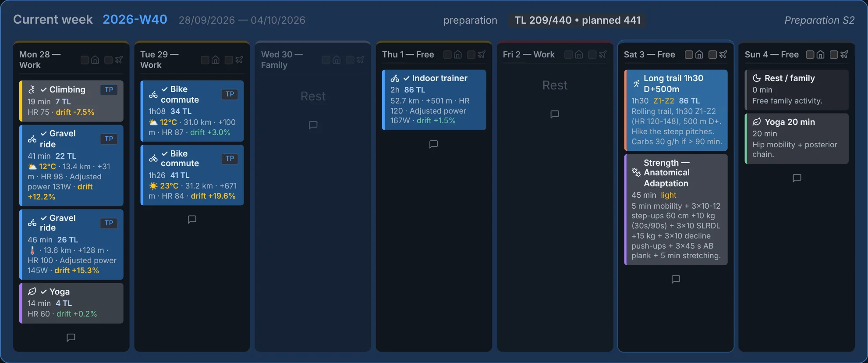Click the TL 209/440 planned 441 badge

point(577,20)
